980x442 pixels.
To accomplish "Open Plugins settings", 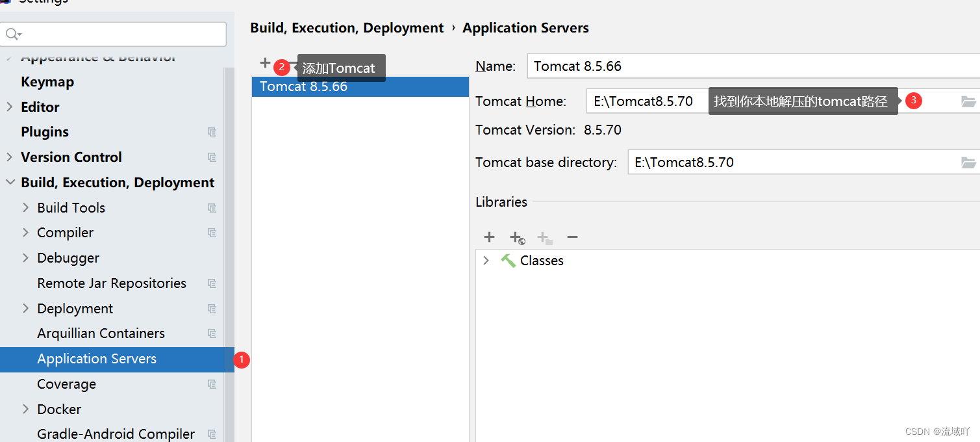I will pos(45,132).
